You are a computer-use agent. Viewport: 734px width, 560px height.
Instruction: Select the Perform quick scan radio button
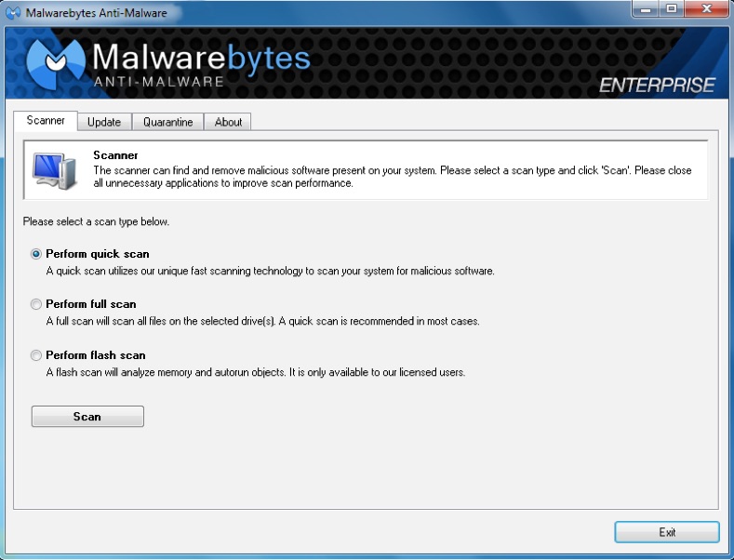click(36, 254)
